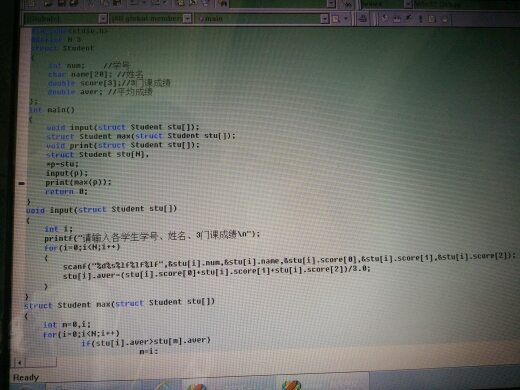The image size is (520, 390).
Task: Click the 'void input(struct Student stu[])' definition line
Action: tap(101, 210)
